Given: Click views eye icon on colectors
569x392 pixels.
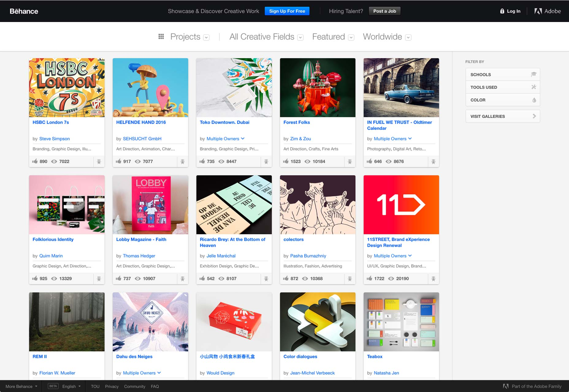Looking at the screenshot, I should (305, 279).
